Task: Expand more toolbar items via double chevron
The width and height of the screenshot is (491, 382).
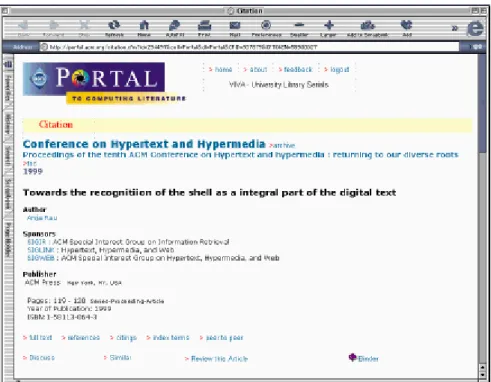Action: (455, 28)
